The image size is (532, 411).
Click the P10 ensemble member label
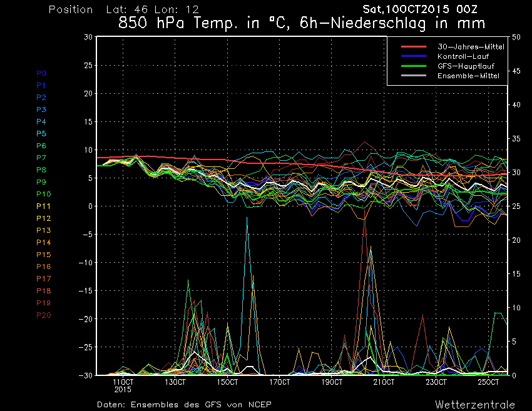(x=43, y=194)
